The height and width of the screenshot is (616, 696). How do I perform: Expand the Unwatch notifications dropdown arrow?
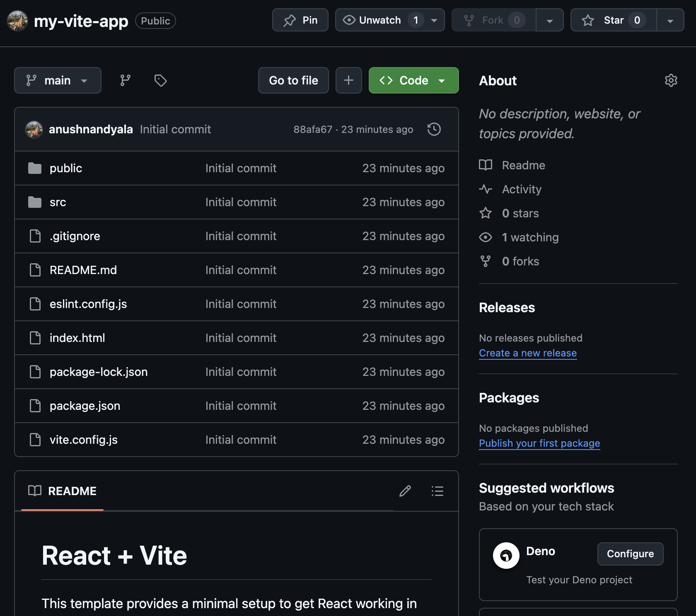(434, 20)
